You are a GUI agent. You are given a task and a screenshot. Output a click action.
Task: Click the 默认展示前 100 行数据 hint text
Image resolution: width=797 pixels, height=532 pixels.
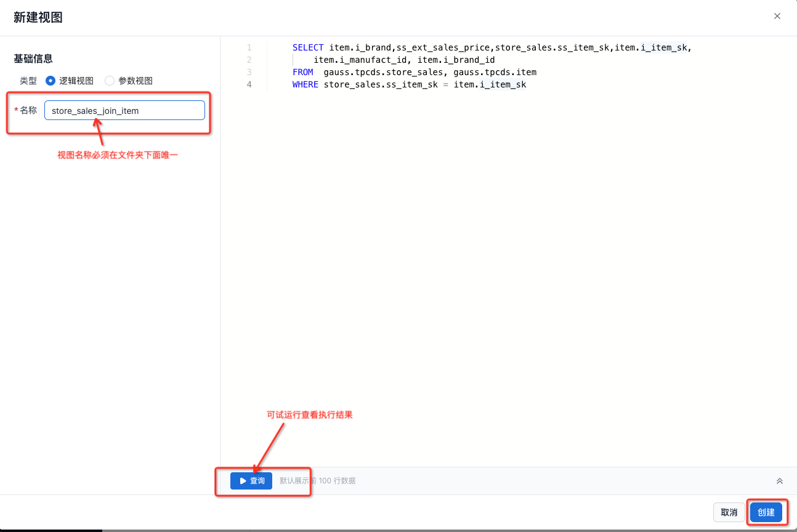317,481
